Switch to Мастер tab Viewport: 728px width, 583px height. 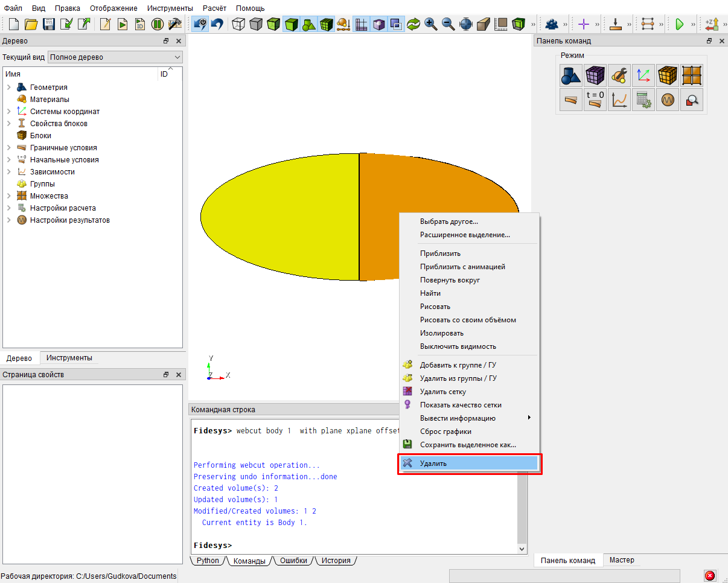[622, 560]
